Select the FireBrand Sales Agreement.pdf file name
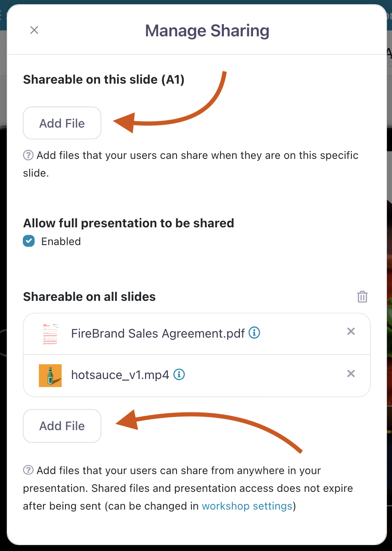The width and height of the screenshot is (392, 551). tap(158, 333)
